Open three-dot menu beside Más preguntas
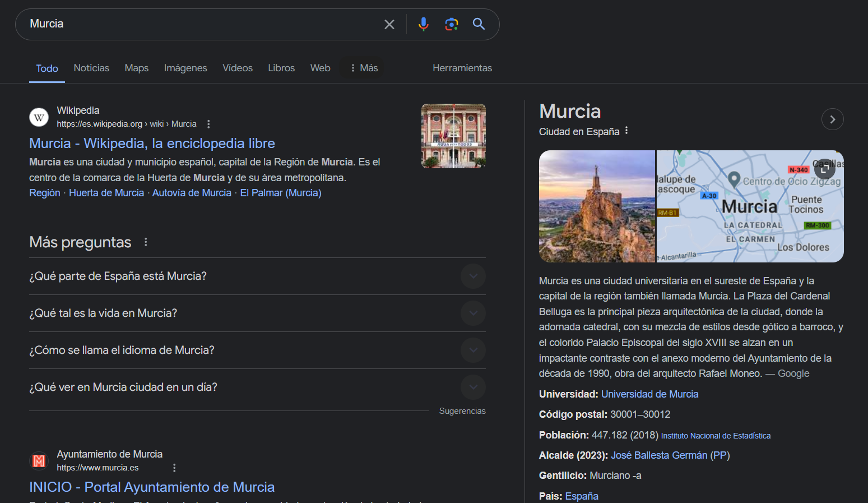 point(146,242)
